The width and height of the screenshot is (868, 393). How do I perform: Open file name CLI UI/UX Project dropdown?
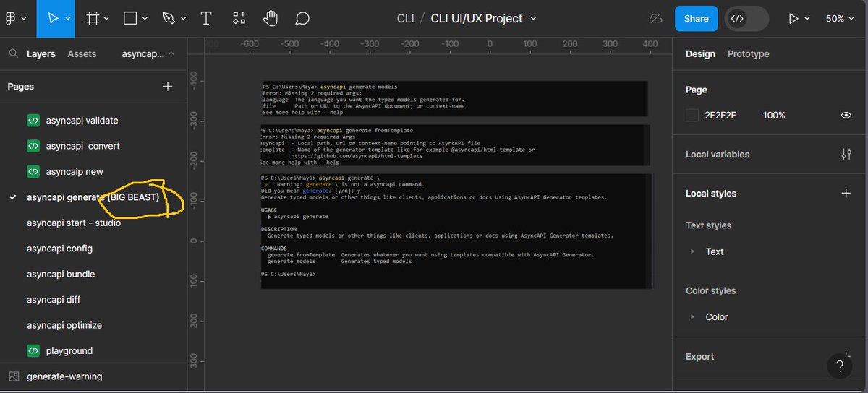click(534, 19)
